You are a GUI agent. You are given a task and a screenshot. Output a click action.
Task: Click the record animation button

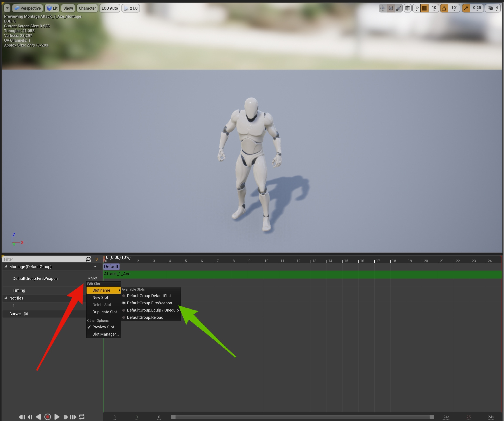tap(47, 417)
